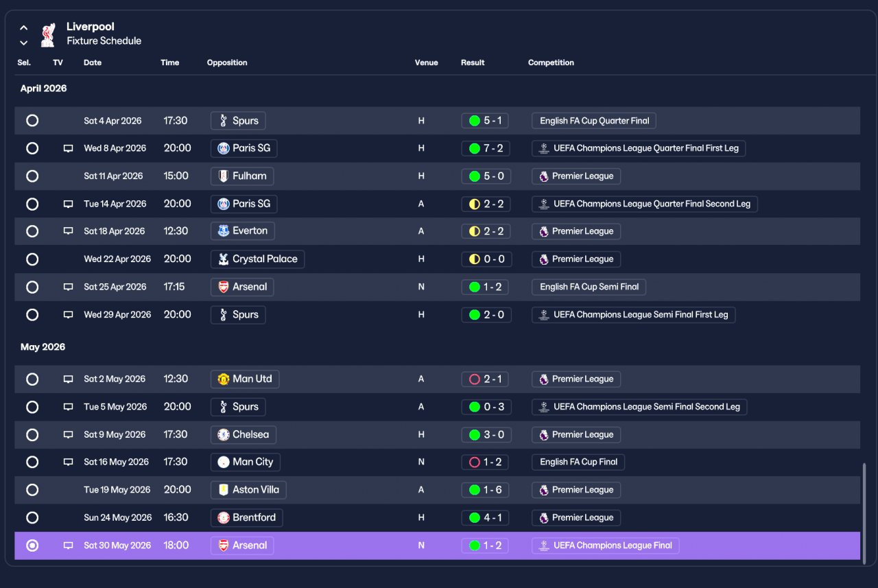Open the 2 - 1 result against Man Utd
The image size is (878, 588).
pos(485,379)
